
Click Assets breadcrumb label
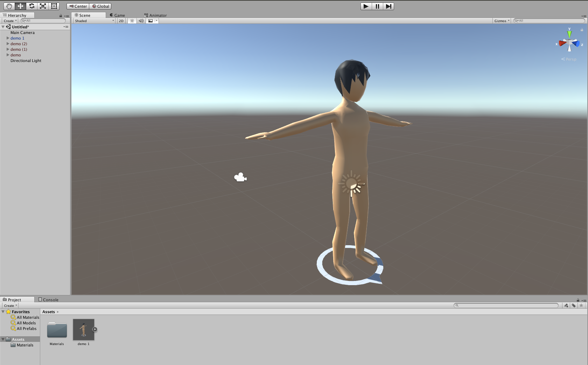point(49,312)
